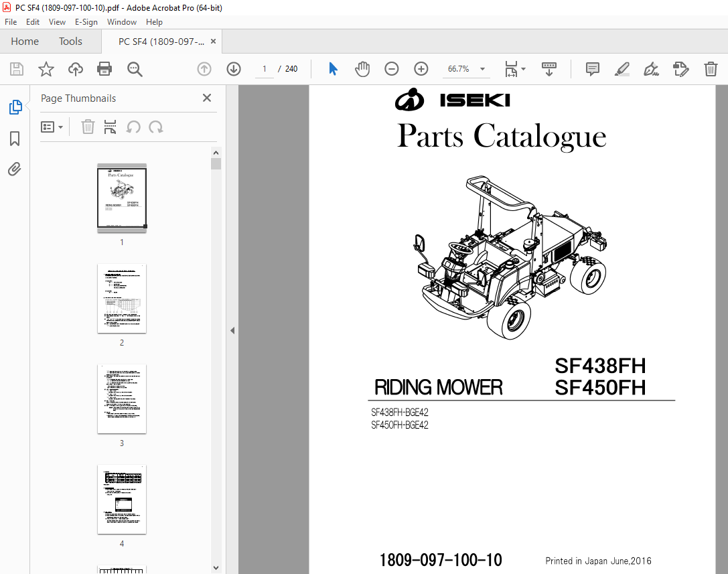Go to previous page arrow
The height and width of the screenshot is (574, 728).
pyautogui.click(x=204, y=69)
